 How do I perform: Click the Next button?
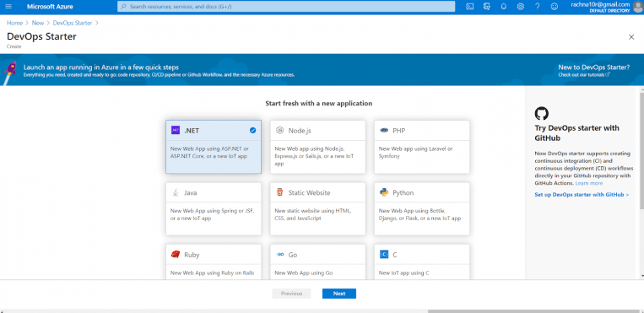339,294
